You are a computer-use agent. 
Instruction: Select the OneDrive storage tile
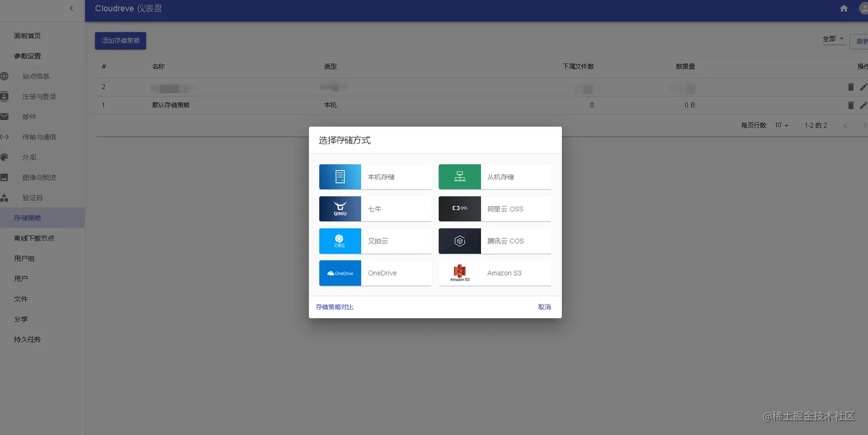coord(375,273)
